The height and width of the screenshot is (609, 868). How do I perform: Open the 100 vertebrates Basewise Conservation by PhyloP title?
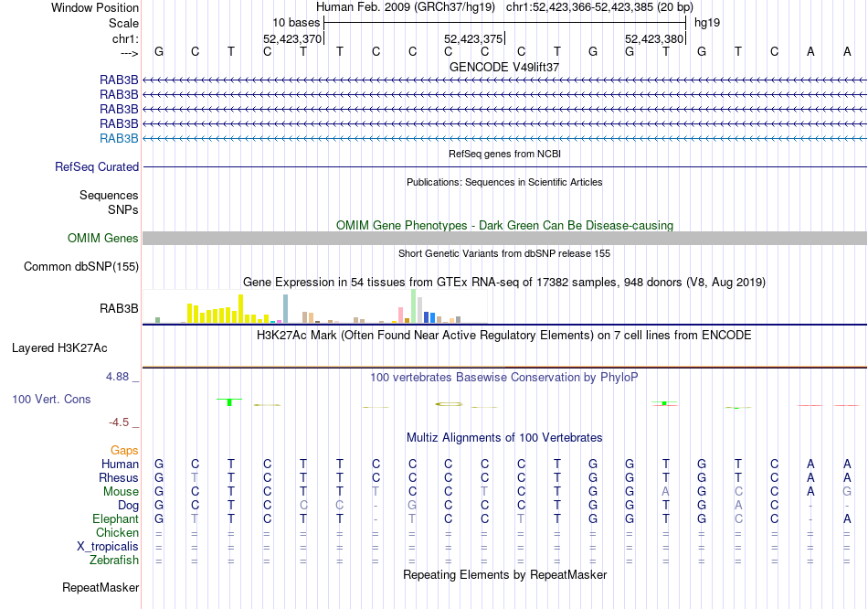click(x=504, y=378)
